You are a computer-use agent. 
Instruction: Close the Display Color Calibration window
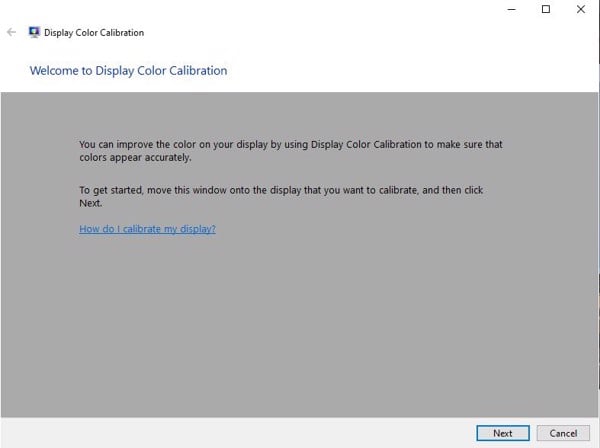click(580, 9)
